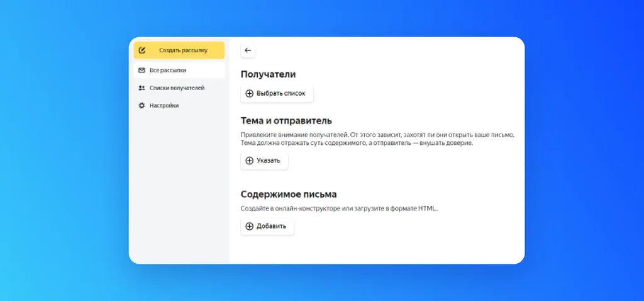
Task: Click the 'Создать рассылку' button
Action: point(179,50)
